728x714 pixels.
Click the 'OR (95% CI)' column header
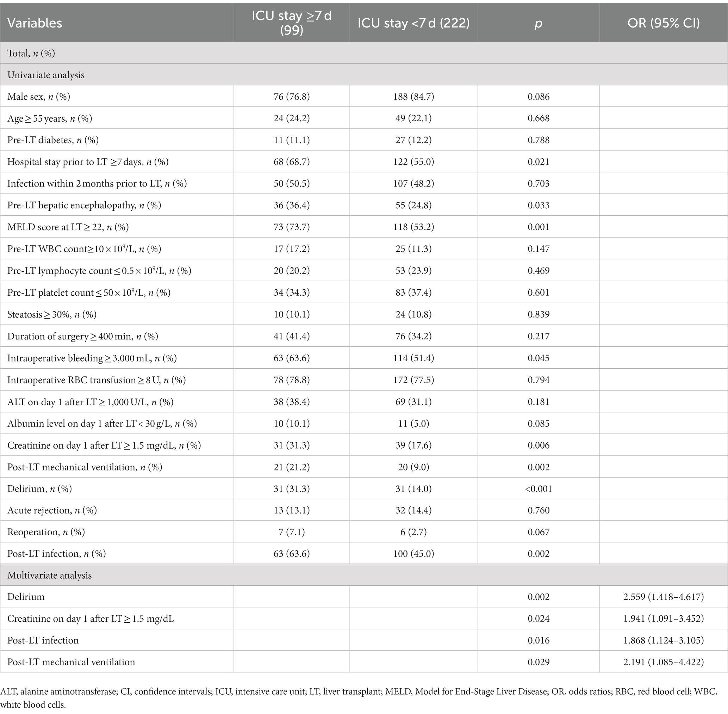pyautogui.click(x=664, y=23)
